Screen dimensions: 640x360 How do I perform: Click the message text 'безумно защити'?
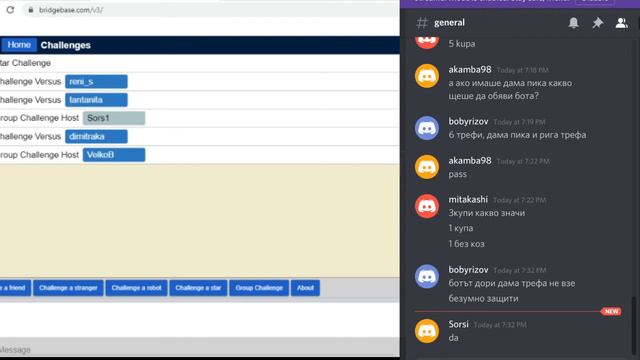coord(483,298)
